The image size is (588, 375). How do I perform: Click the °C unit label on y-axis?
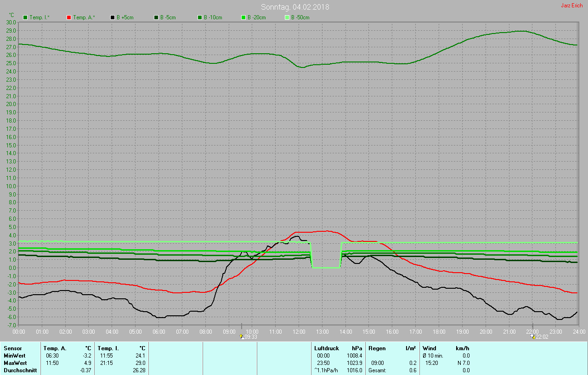(11, 15)
